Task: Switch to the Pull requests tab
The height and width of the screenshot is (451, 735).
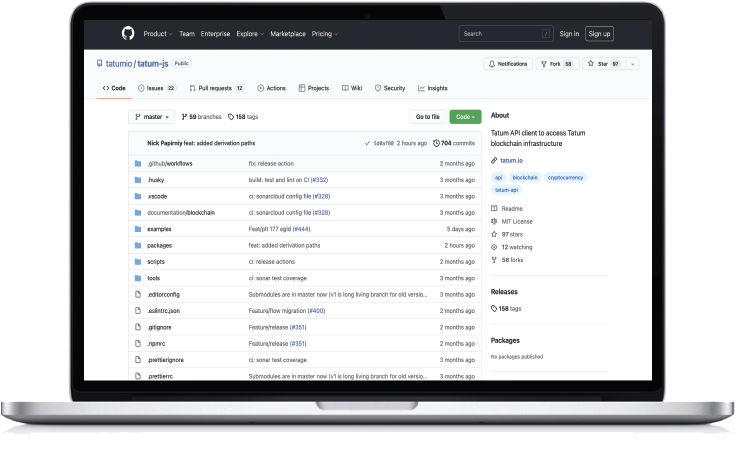Action: 217,88
